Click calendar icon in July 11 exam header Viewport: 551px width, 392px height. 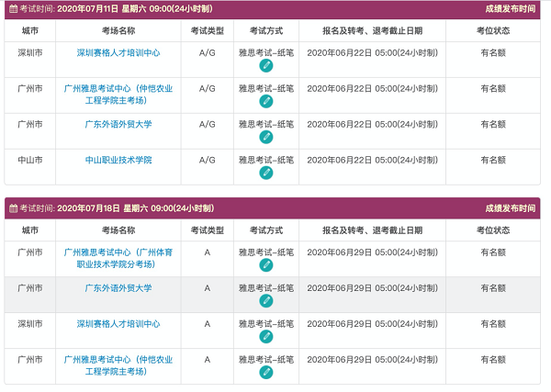click(x=13, y=9)
